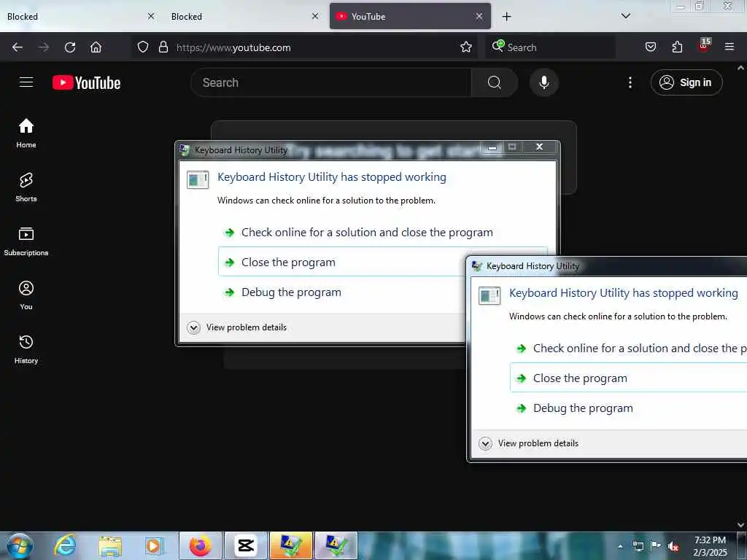Switch to Firefox on the taskbar
This screenshot has width=747, height=560.
coord(201,545)
